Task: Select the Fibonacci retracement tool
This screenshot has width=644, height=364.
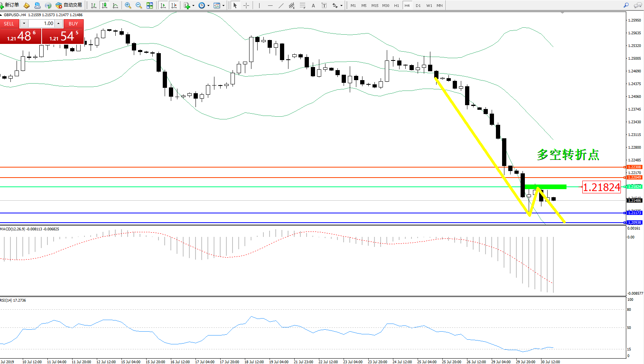Action: click(x=303, y=5)
